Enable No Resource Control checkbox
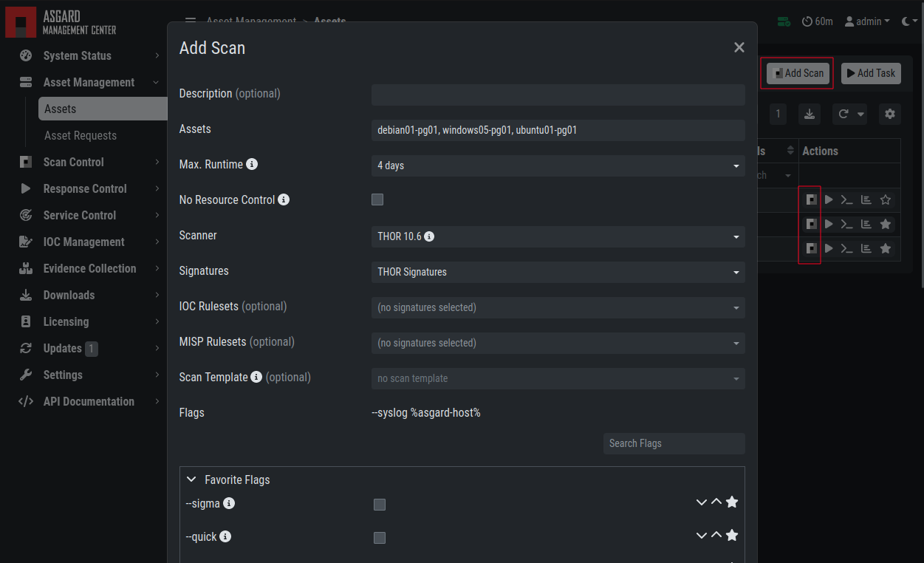This screenshot has height=563, width=924. (377, 199)
